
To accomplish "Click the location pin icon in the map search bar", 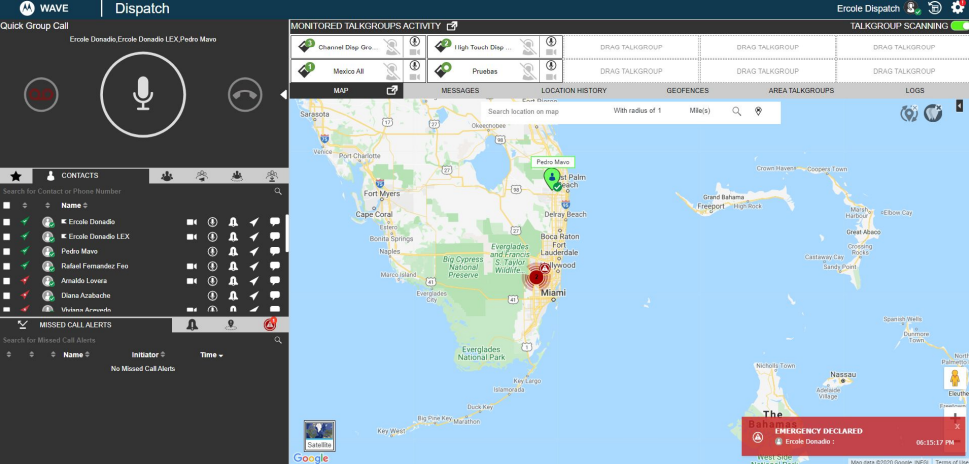I will pyautogui.click(x=758, y=111).
